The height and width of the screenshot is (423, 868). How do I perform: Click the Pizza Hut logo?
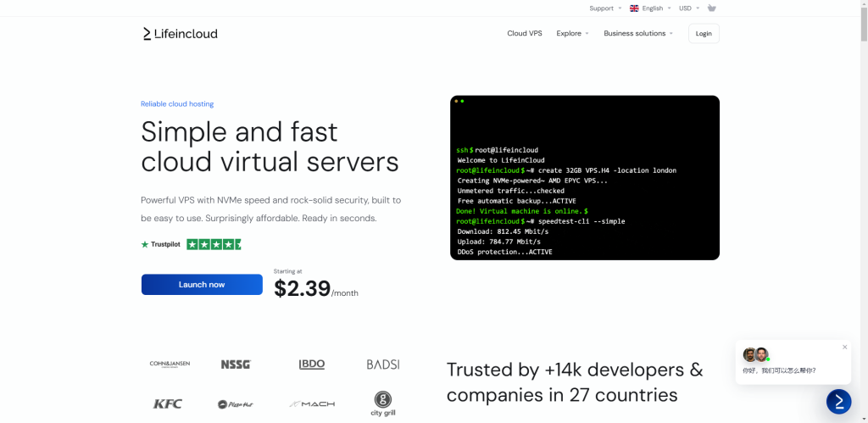click(x=234, y=404)
